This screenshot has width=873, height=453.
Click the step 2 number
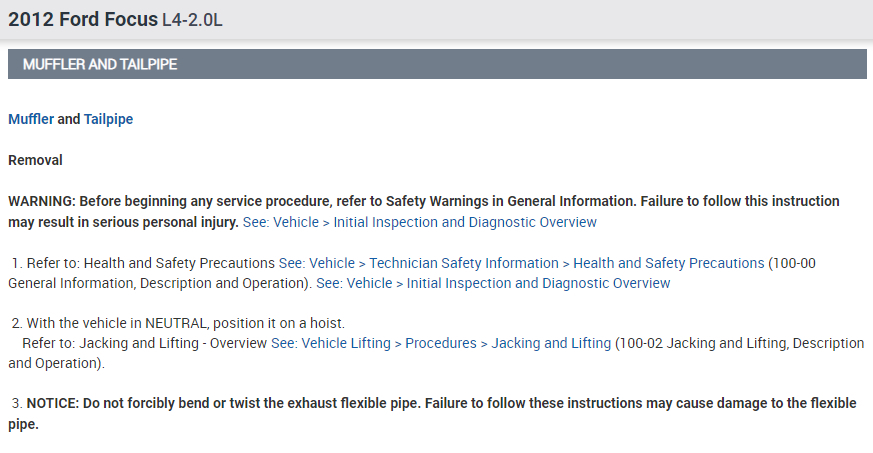[17, 323]
